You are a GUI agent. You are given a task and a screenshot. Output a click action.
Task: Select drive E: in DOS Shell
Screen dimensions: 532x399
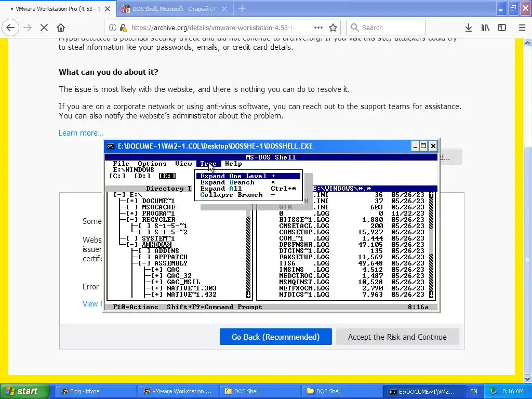pyautogui.click(x=167, y=176)
